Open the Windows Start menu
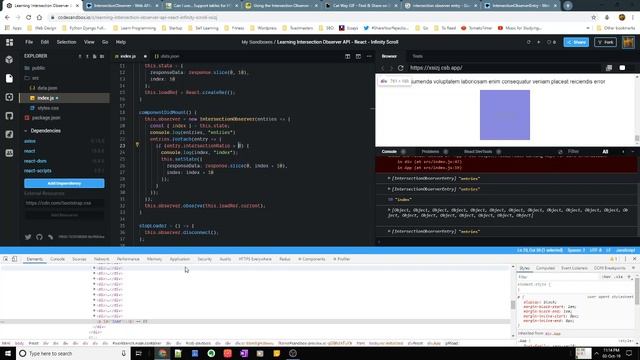This screenshot has width=640, height=360. coord(8,353)
